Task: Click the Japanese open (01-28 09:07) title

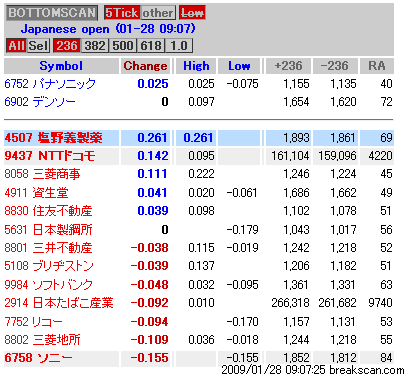Action: coord(108,29)
